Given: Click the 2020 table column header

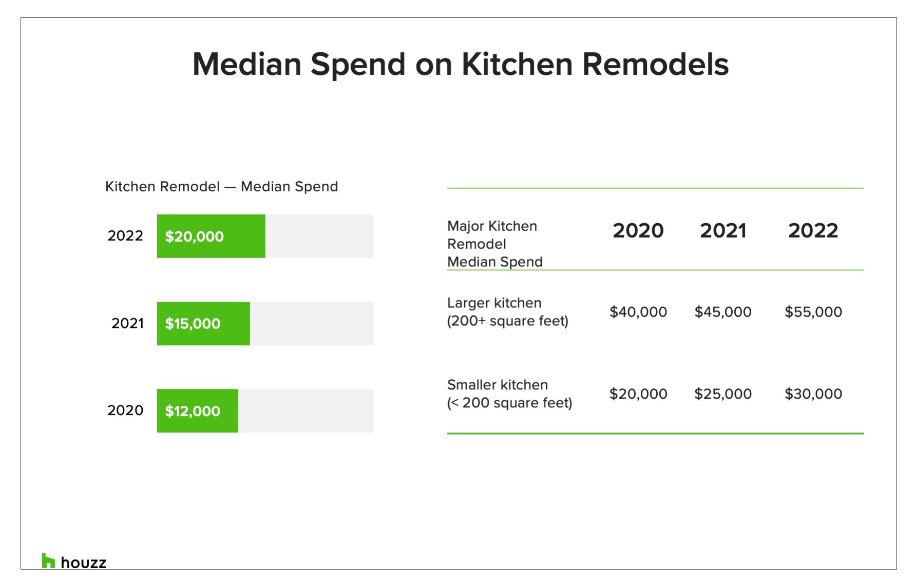Looking at the screenshot, I should (638, 230).
